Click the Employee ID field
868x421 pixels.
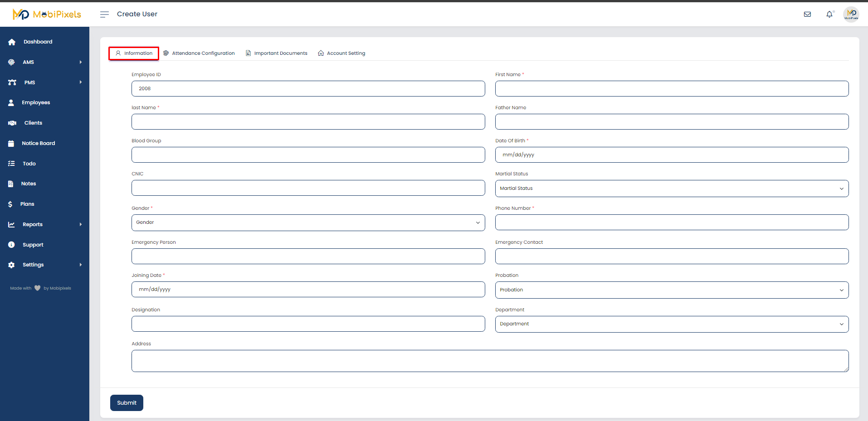pos(308,88)
